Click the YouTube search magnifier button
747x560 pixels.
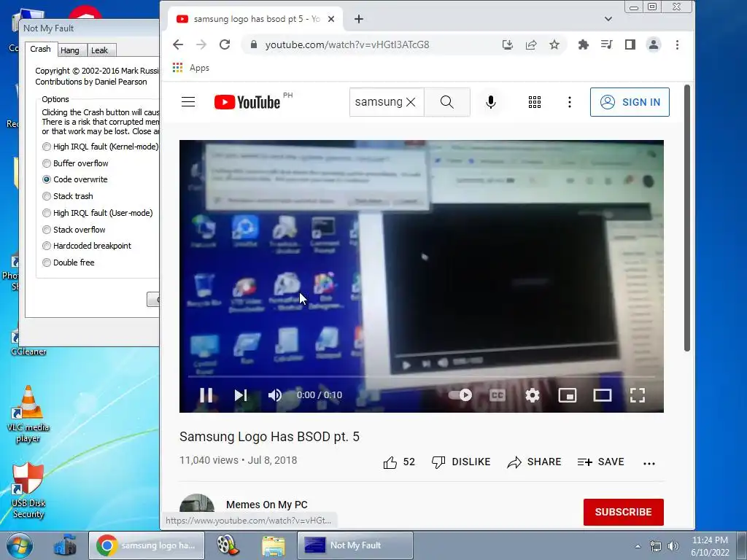(447, 102)
